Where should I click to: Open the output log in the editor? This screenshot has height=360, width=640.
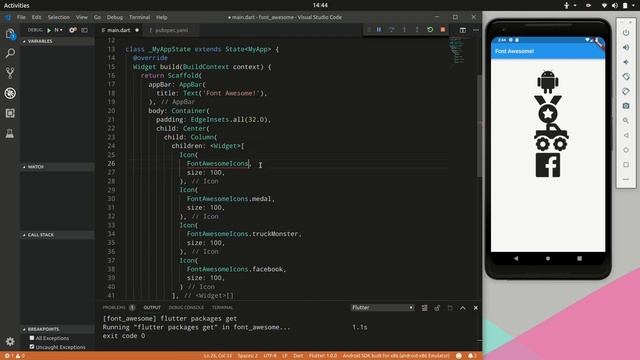click(x=450, y=308)
